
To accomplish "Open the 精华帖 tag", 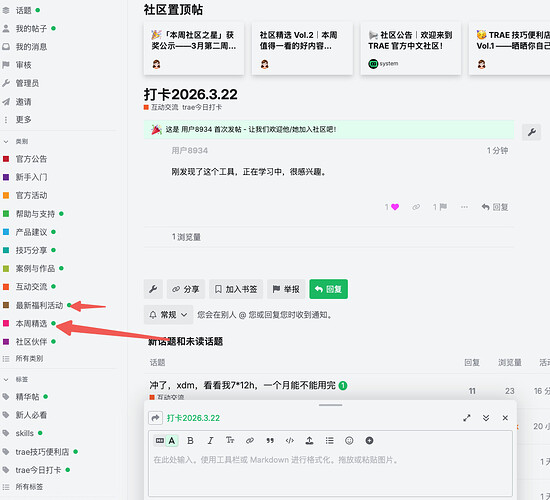I will 27,397.
